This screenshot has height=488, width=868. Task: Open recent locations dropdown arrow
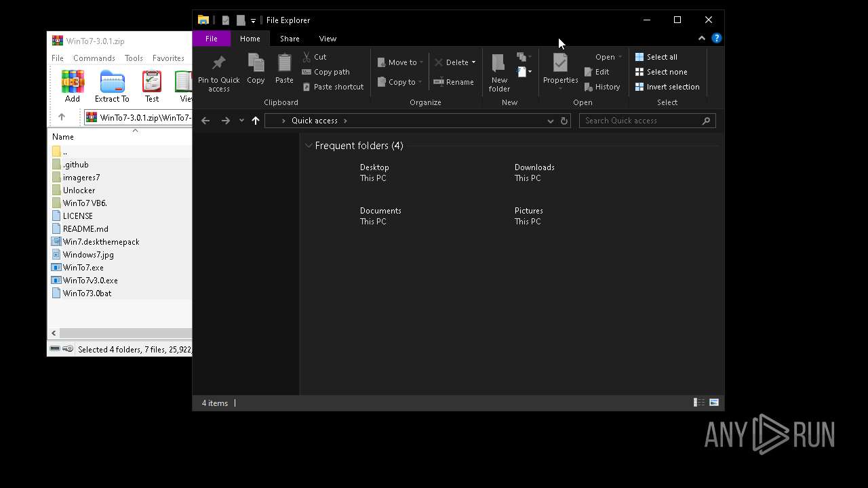241,121
